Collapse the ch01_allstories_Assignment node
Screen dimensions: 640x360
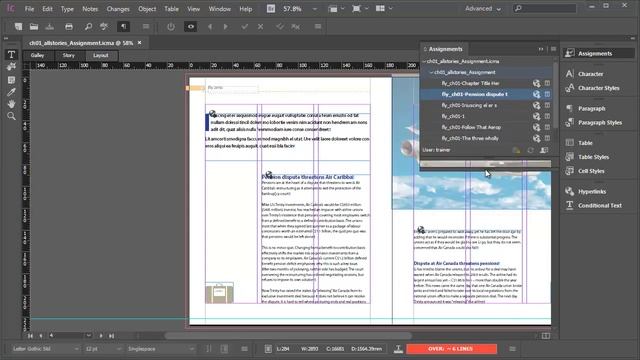[431, 72]
